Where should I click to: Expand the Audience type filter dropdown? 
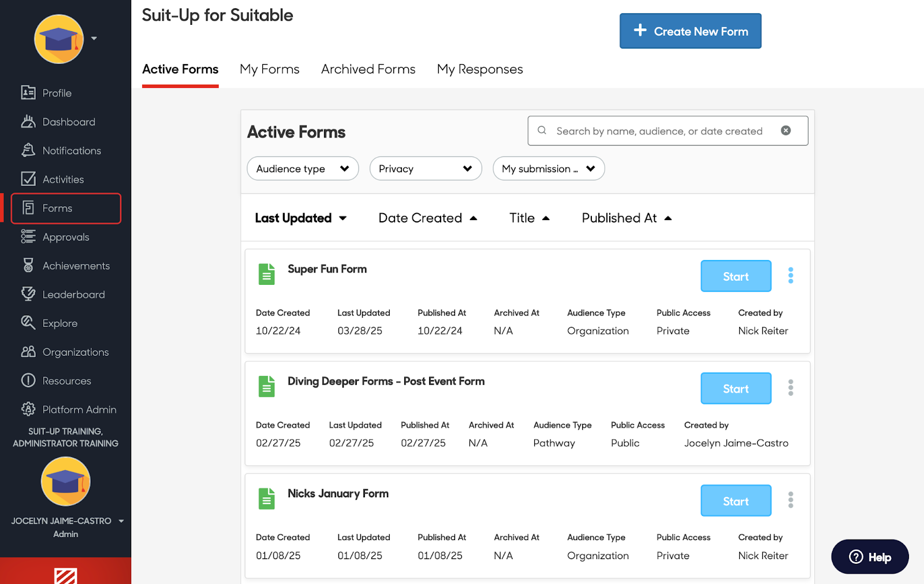pyautogui.click(x=303, y=169)
